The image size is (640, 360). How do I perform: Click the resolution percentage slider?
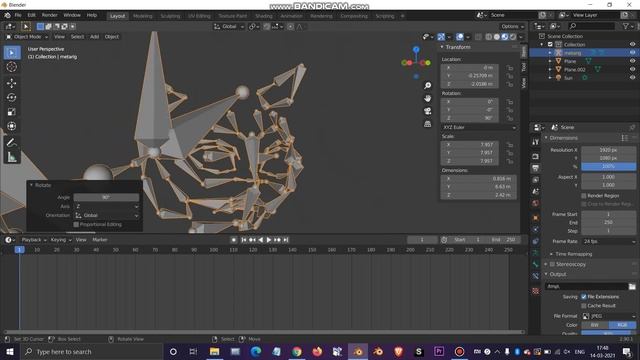pyautogui.click(x=609, y=167)
